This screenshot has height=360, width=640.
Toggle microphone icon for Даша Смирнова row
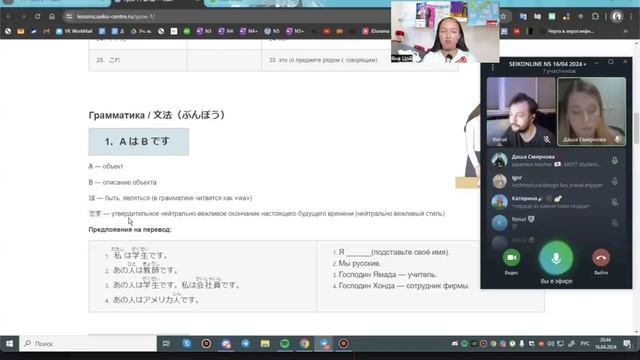614,160
